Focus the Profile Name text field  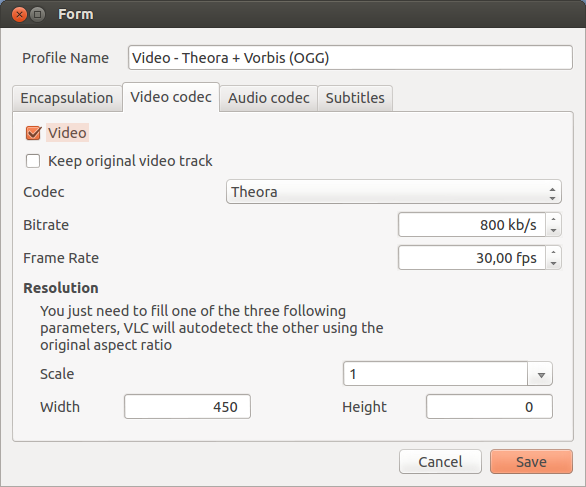(x=350, y=58)
